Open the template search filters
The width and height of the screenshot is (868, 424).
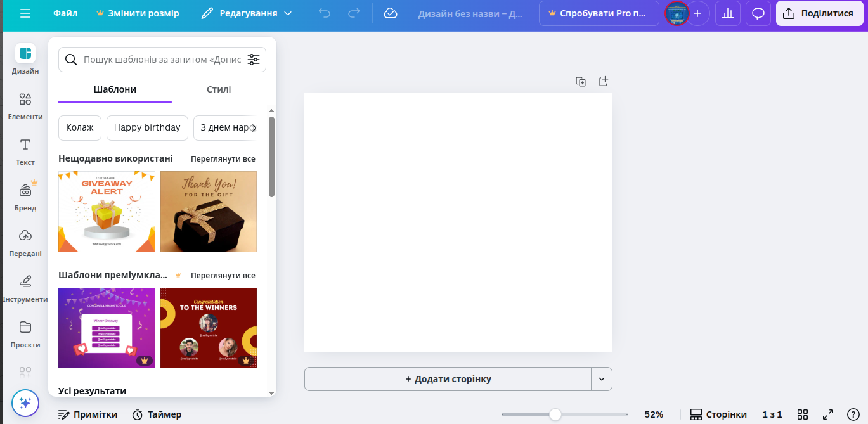pos(254,60)
